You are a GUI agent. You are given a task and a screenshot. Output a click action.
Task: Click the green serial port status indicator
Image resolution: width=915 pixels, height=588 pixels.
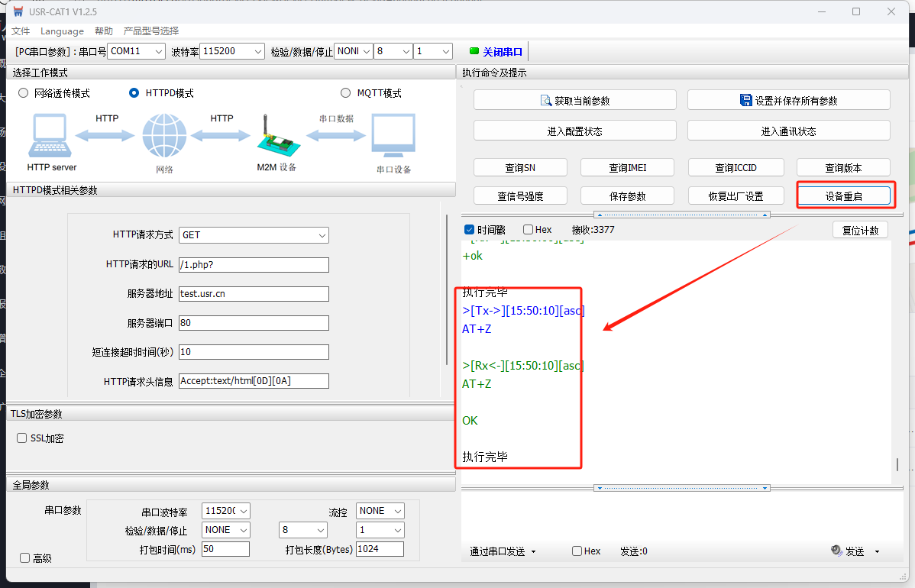click(x=474, y=51)
